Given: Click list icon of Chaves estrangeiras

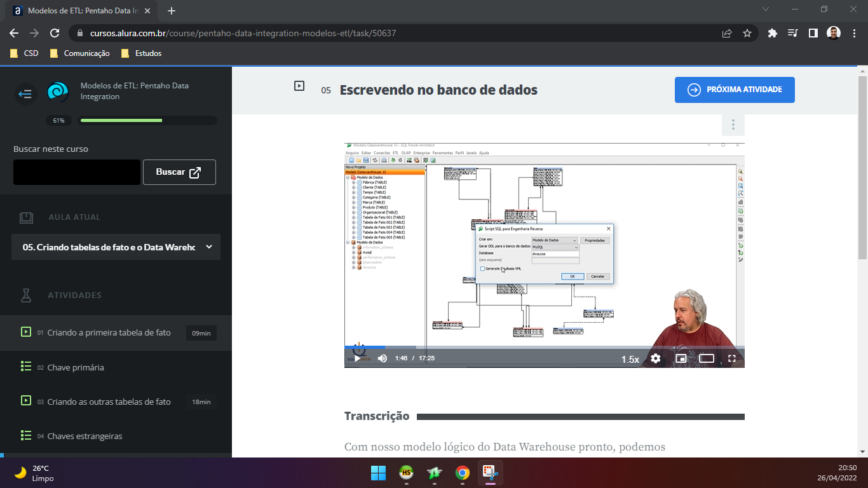Looking at the screenshot, I should [26, 435].
